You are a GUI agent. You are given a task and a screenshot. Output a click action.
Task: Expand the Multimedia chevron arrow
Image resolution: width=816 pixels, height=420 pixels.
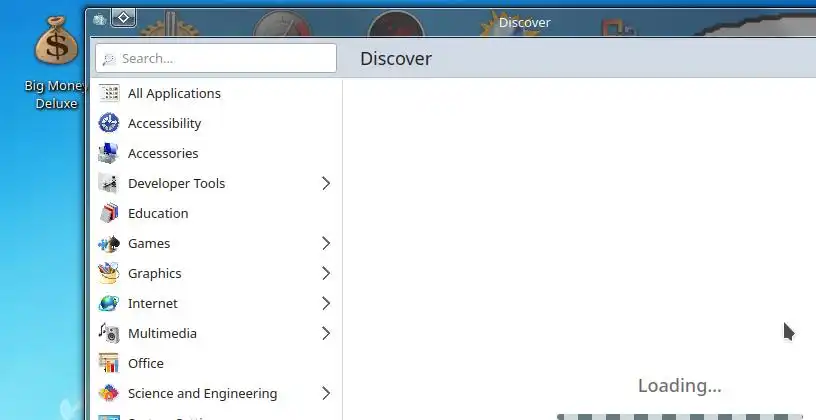326,333
